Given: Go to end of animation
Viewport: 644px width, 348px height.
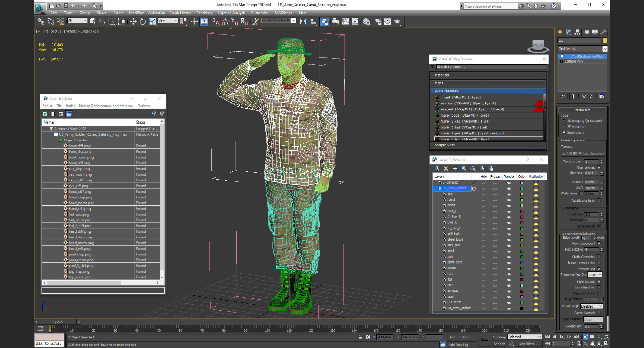Looking at the screenshot, I should click(x=576, y=337).
